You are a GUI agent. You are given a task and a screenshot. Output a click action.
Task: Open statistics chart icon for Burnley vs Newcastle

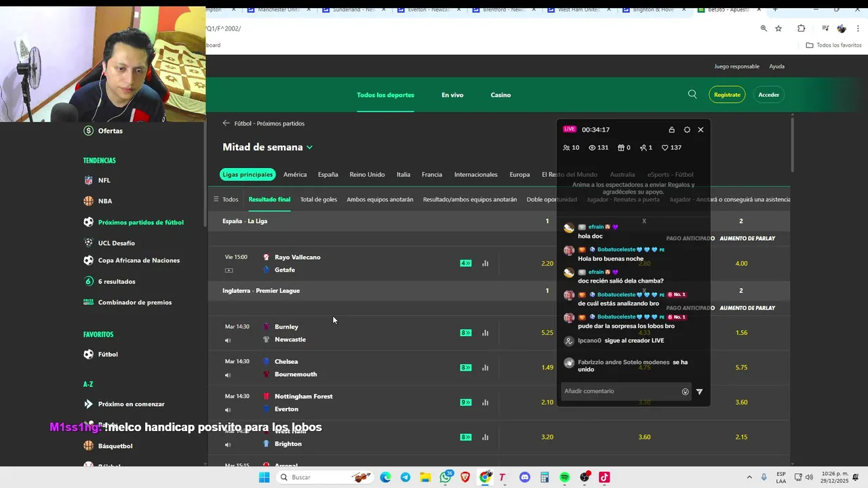[x=485, y=333]
